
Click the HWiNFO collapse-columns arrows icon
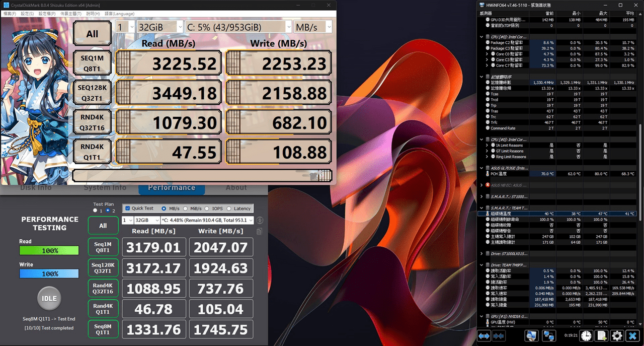499,336
